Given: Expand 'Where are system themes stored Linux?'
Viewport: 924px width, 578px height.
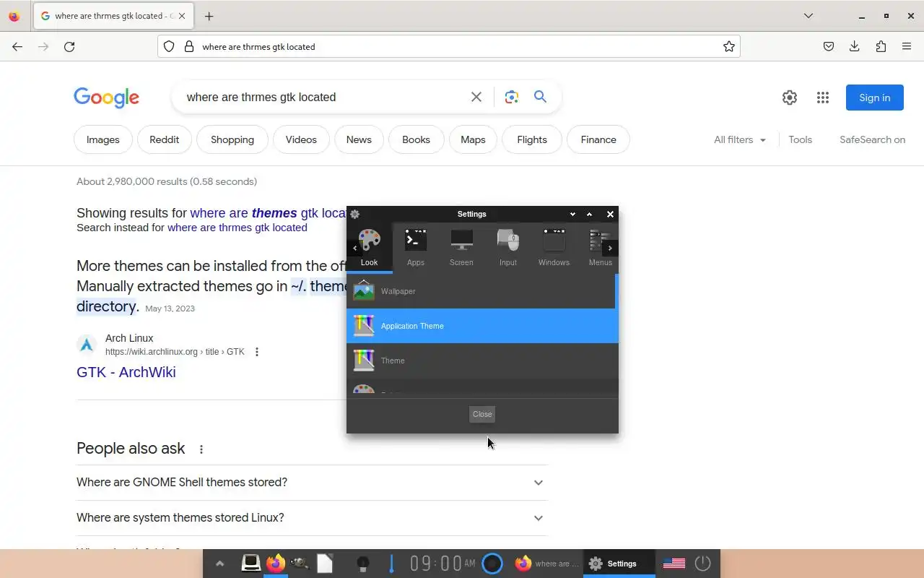Looking at the screenshot, I should (312, 518).
